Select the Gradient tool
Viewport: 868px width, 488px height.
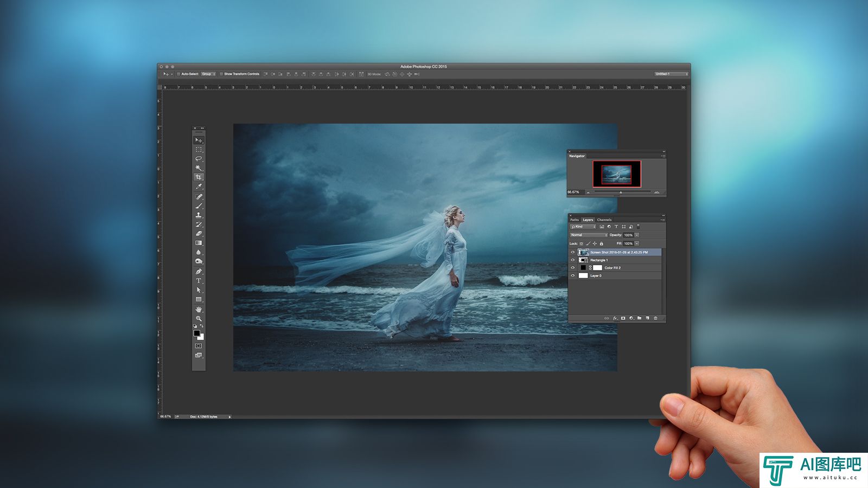click(199, 242)
